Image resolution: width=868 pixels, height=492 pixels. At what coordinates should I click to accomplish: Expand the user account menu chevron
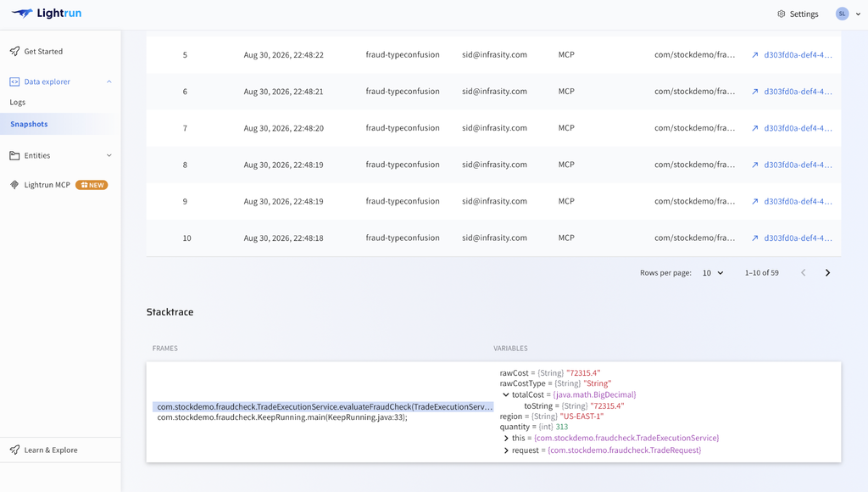click(858, 14)
